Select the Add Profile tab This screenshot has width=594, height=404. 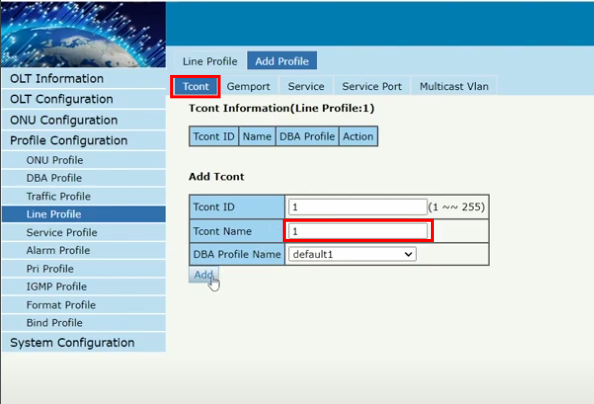tap(282, 61)
